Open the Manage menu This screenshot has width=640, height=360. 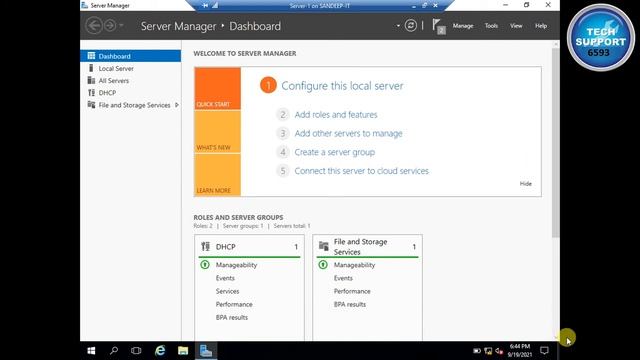463,26
